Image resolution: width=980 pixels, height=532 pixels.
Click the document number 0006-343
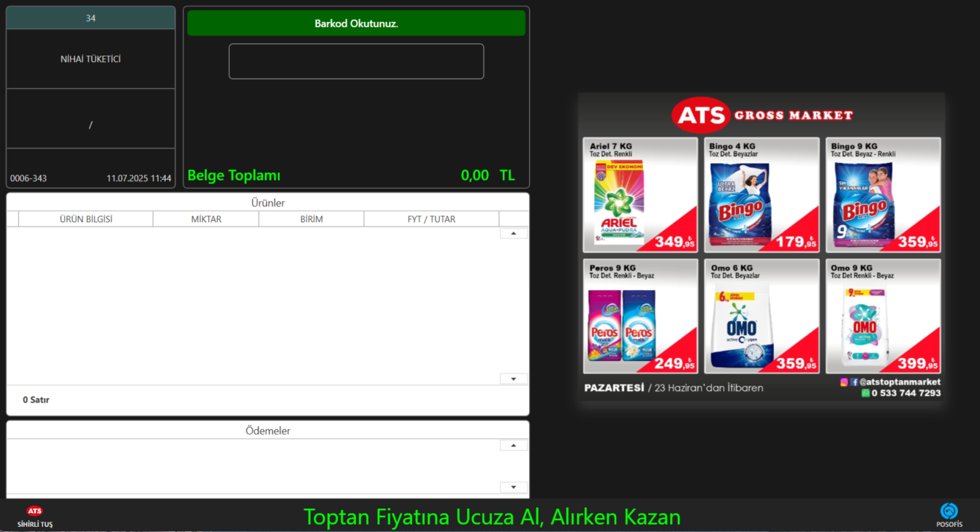pyautogui.click(x=29, y=178)
